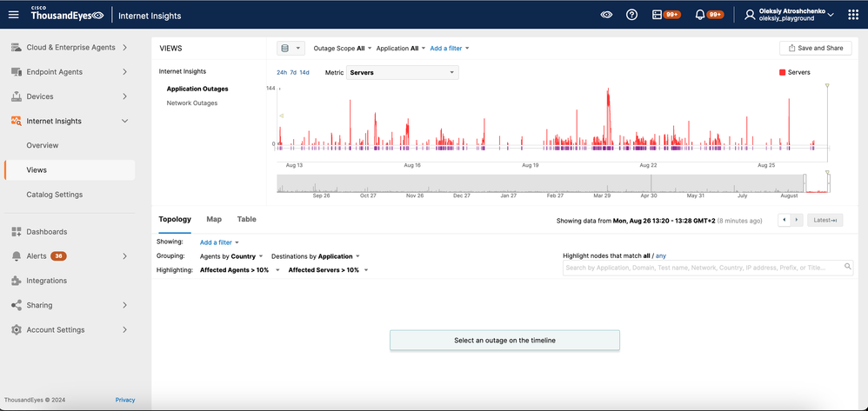Click the Endpoint Agents sidebar icon
Image resolution: width=868 pixels, height=411 pixels.
16,72
